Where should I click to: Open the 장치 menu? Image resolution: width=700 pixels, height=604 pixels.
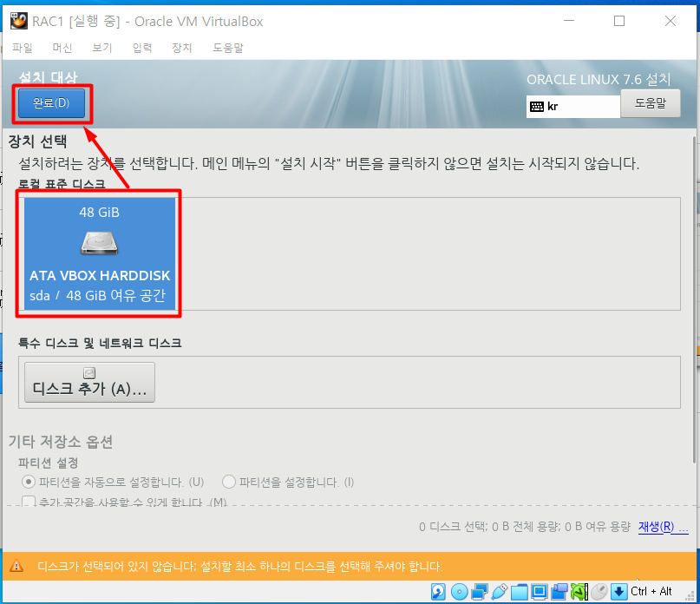[182, 48]
